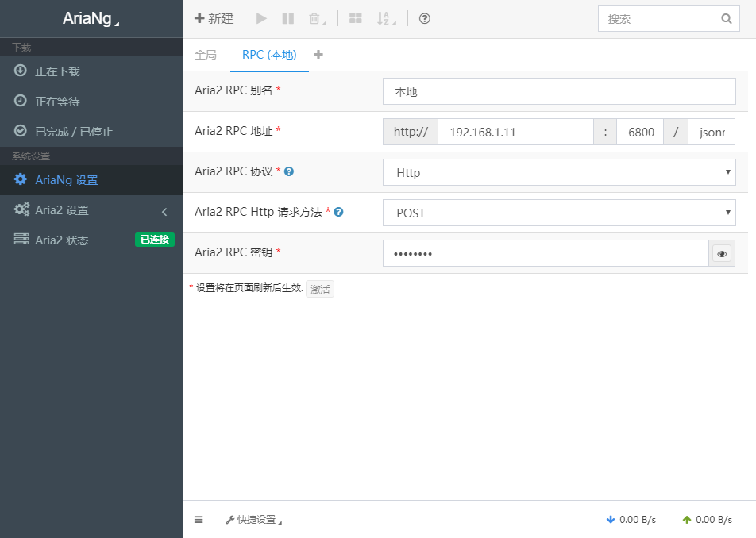Click the jsonrpc path input field
Screen dimensions: 756x538
click(712, 132)
